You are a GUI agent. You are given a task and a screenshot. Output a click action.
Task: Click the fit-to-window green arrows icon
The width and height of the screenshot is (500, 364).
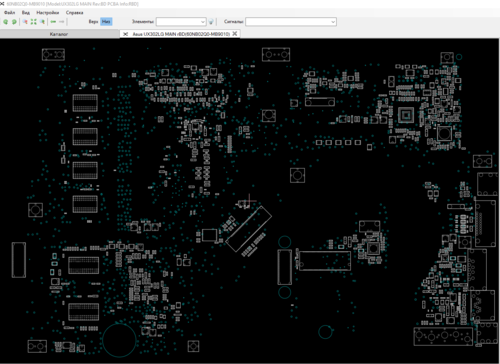[34, 22]
